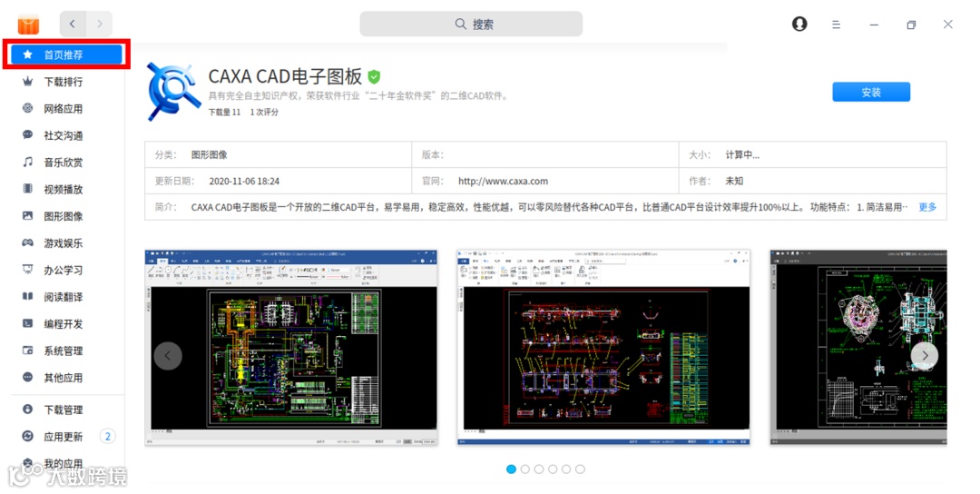980x494 pixels.
Task: Select the first carousel page dot
Action: (511, 469)
